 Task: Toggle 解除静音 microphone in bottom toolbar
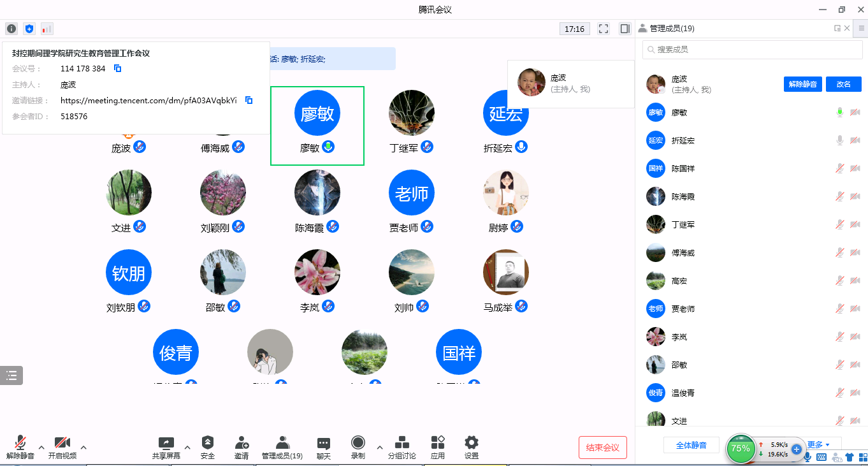pos(20,447)
